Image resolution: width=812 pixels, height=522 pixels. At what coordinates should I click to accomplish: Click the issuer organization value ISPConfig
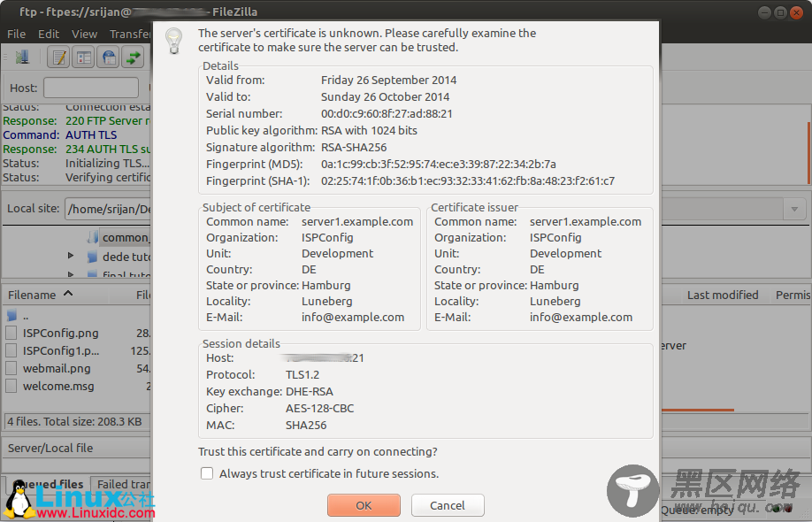pyautogui.click(x=555, y=238)
